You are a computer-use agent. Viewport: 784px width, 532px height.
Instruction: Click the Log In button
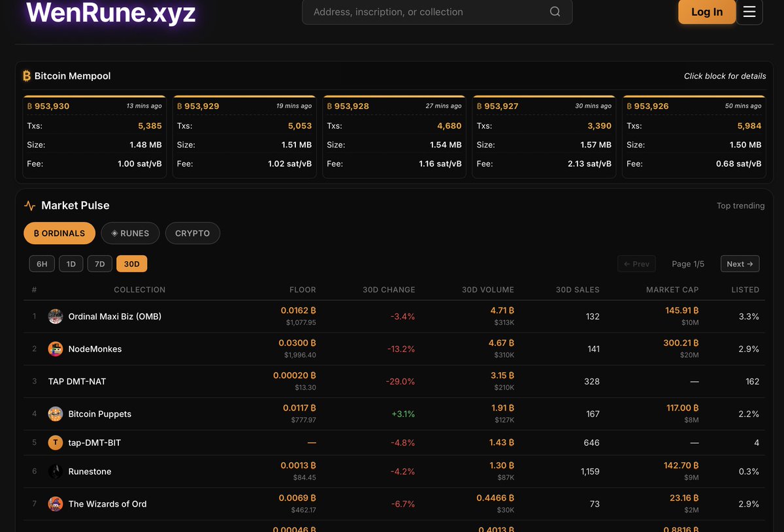(707, 12)
